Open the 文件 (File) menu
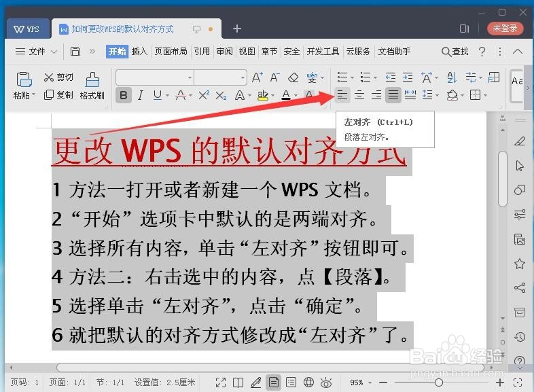Image resolution: width=534 pixels, height=392 pixels. point(36,52)
